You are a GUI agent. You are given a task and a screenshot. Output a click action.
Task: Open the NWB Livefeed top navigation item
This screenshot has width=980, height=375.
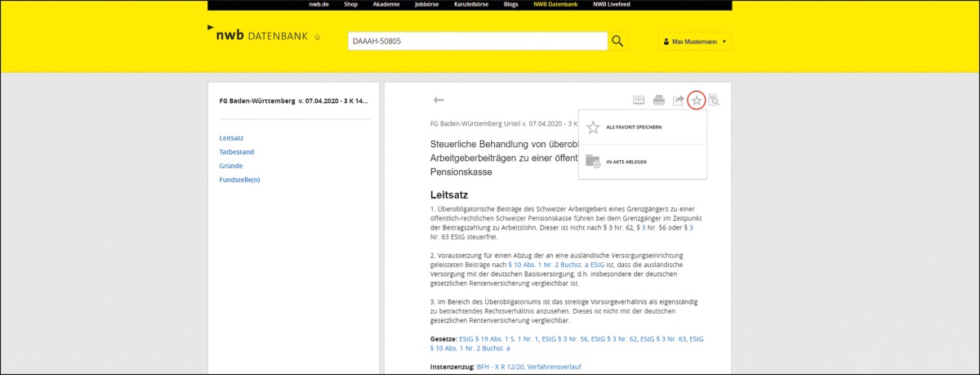click(x=612, y=5)
